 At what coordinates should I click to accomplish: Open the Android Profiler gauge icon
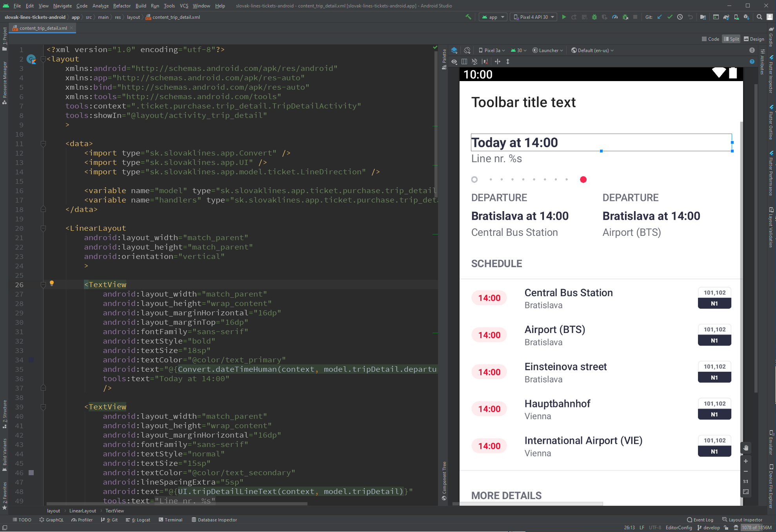(x=615, y=17)
